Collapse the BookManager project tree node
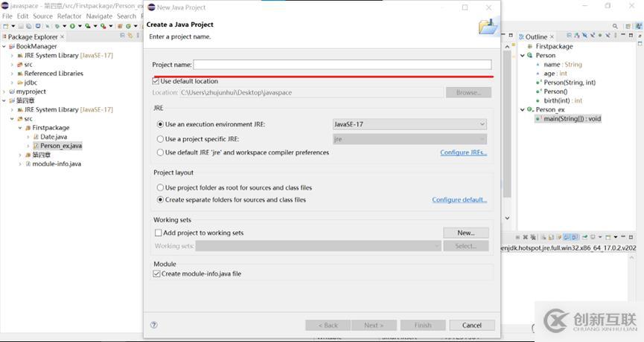Viewport: 644px width, 342px height. pyautogui.click(x=4, y=46)
